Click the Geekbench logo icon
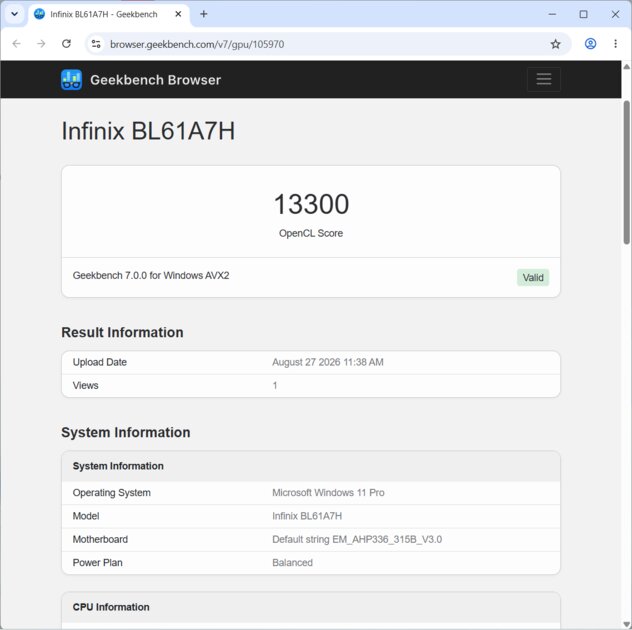Image resolution: width=632 pixels, height=630 pixels. pos(71,79)
